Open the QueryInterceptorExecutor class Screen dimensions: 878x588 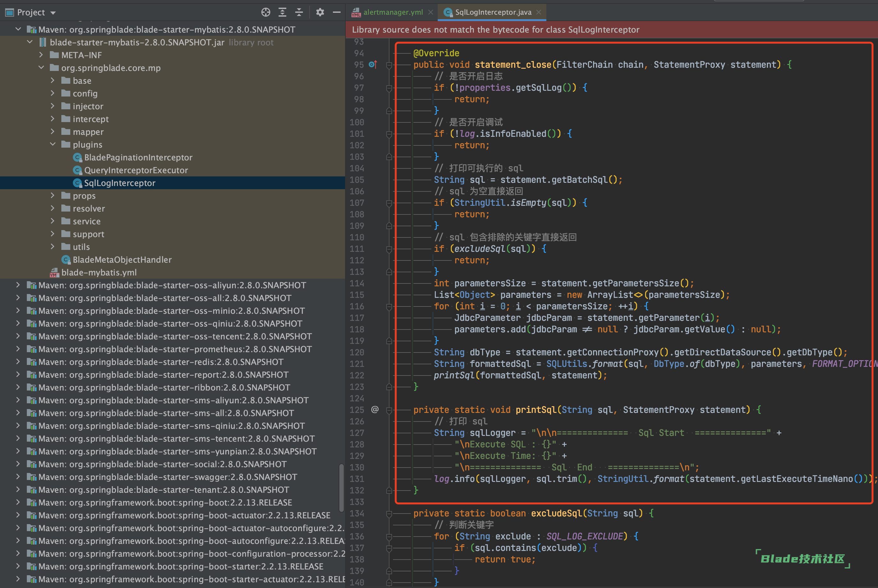click(136, 170)
